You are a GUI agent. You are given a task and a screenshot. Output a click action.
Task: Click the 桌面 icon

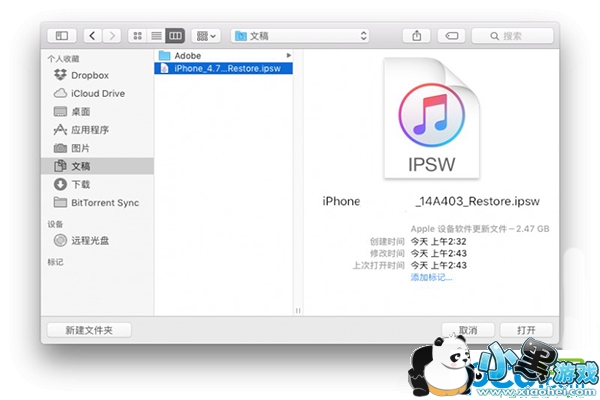pyautogui.click(x=60, y=111)
